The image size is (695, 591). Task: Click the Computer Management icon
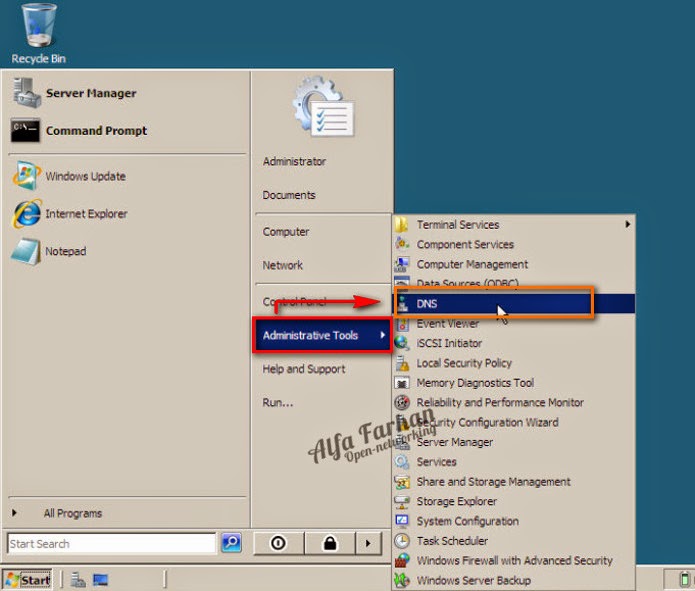click(x=402, y=264)
